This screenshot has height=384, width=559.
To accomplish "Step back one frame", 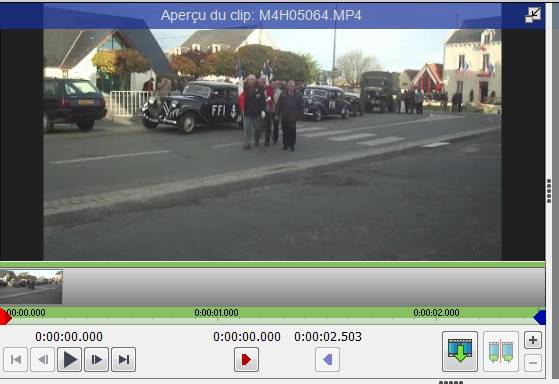I will point(42,359).
